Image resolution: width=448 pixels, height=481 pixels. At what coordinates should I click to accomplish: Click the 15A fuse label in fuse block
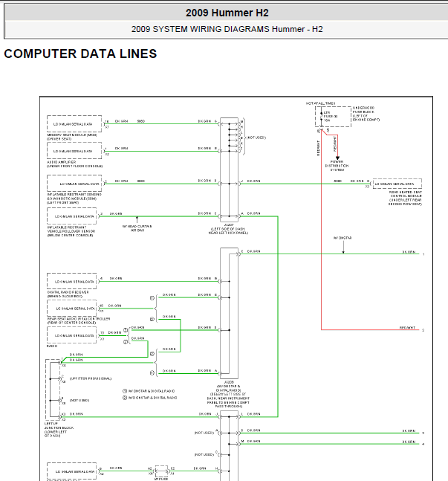point(327,120)
